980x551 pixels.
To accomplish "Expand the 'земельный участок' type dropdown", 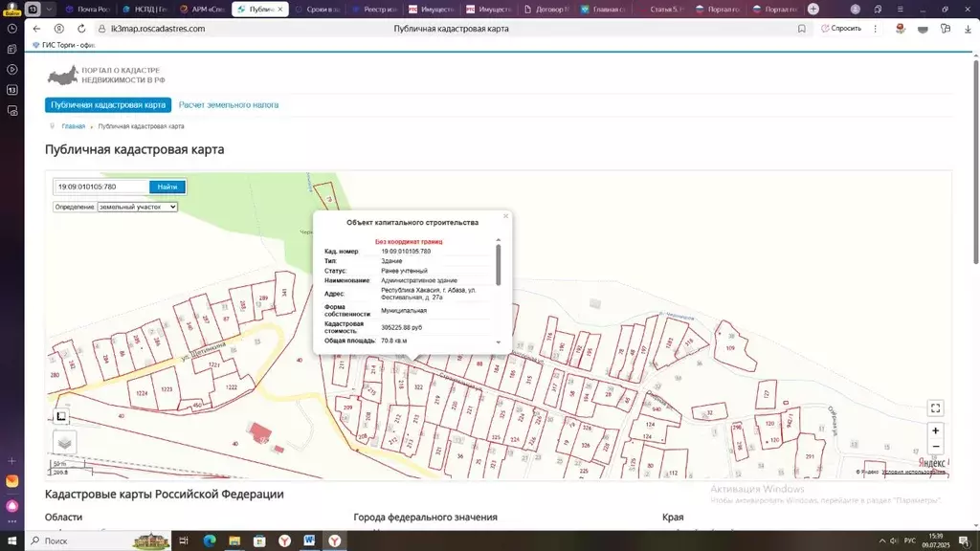I will click(138, 207).
